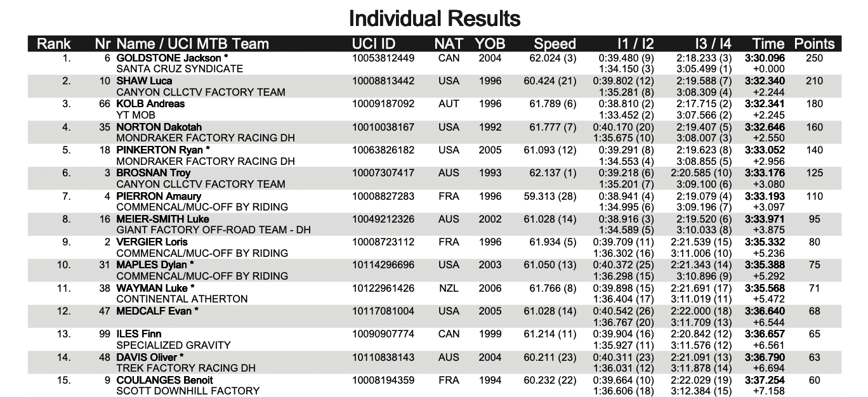Click team name SANTA CRUZ SYNDICATE
This screenshot has height=397, width=868.
180,68
